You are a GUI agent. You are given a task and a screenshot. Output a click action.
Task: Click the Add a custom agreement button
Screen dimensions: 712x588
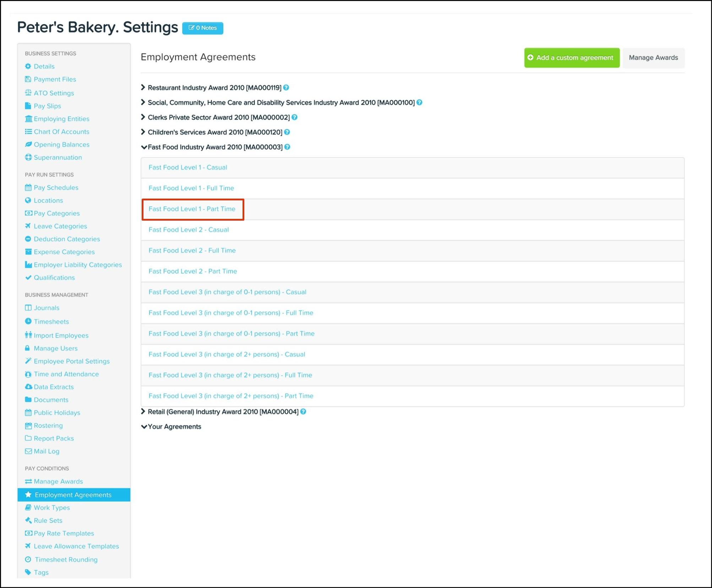(x=571, y=58)
